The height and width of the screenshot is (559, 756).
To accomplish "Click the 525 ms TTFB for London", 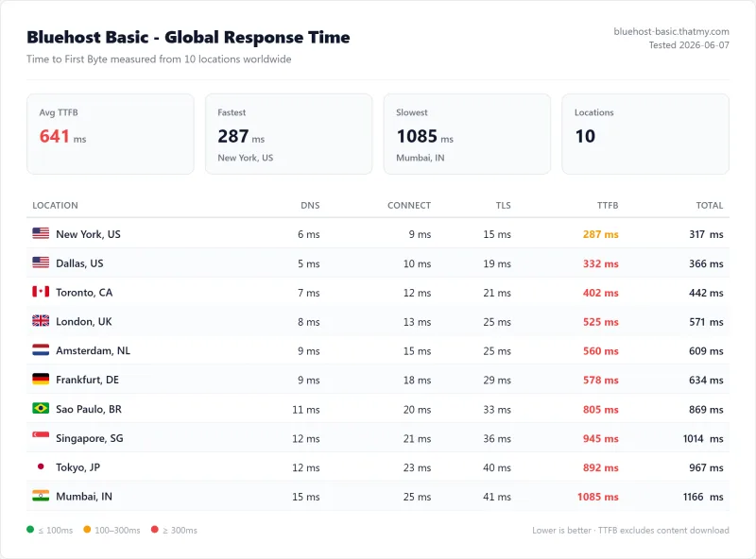I will [600, 322].
